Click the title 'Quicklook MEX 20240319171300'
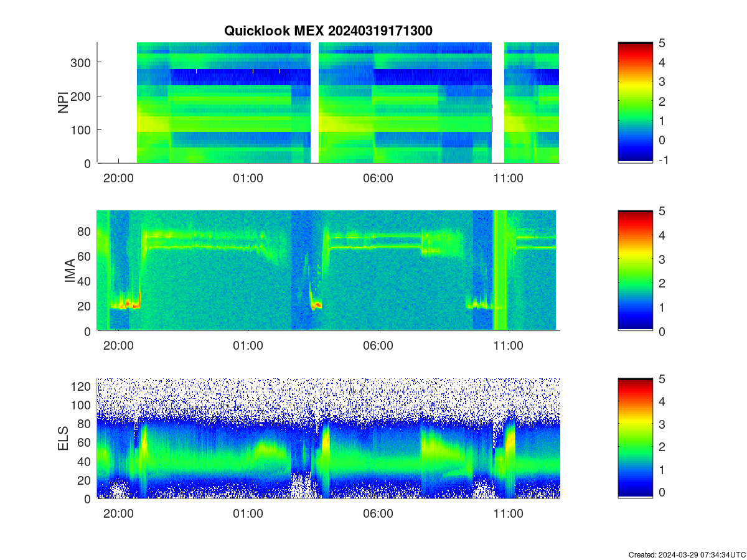This screenshot has width=747, height=560. (328, 30)
